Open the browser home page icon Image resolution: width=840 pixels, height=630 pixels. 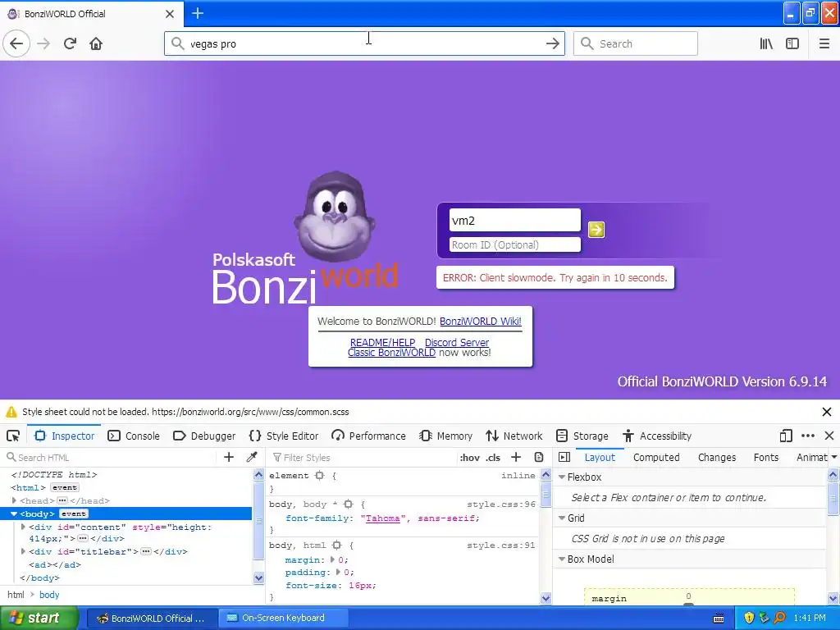click(x=96, y=43)
